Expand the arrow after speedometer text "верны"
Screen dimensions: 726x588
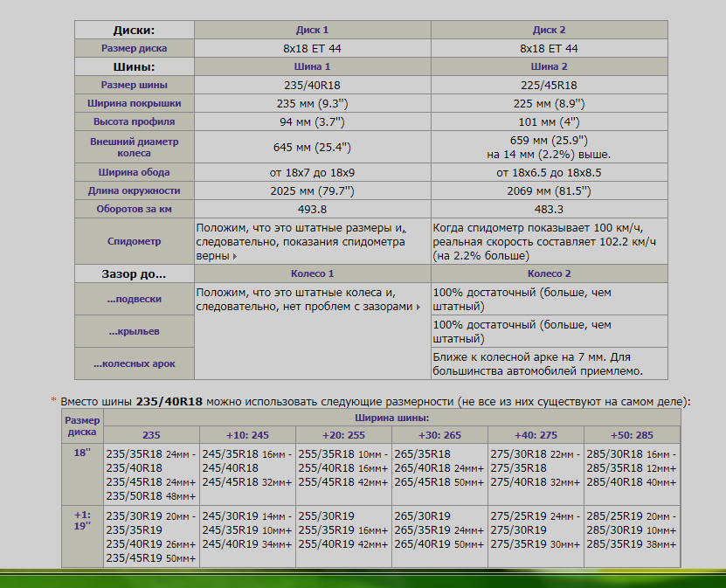point(234,257)
